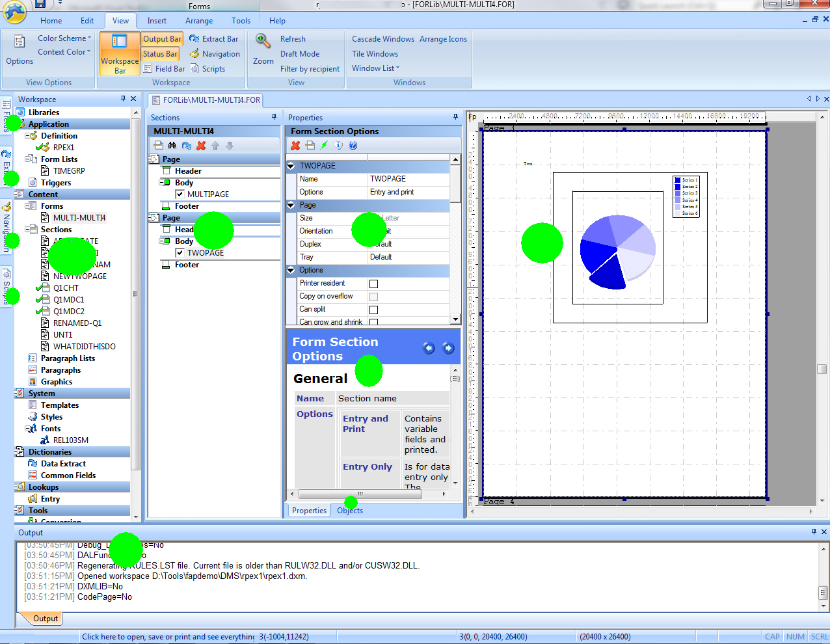Open the Context Color dropdown
Image resolution: width=830 pixels, height=644 pixels.
(64, 52)
